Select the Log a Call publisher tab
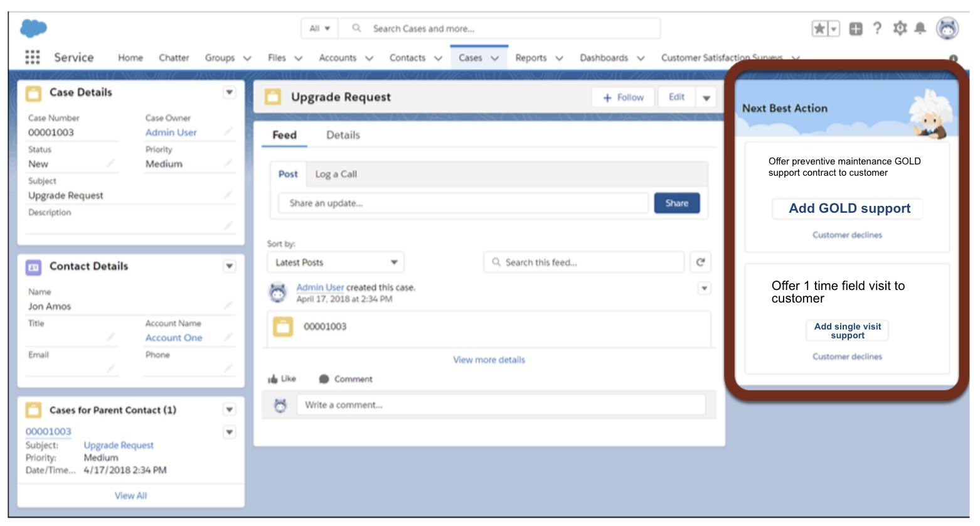Viewport: 980px width, 526px height. 336,174
